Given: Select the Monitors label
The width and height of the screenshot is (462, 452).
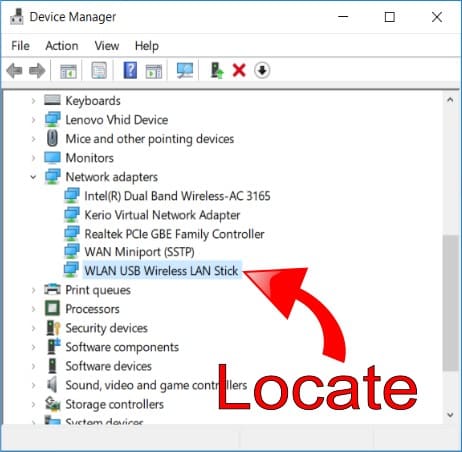Looking at the screenshot, I should coord(89,158).
